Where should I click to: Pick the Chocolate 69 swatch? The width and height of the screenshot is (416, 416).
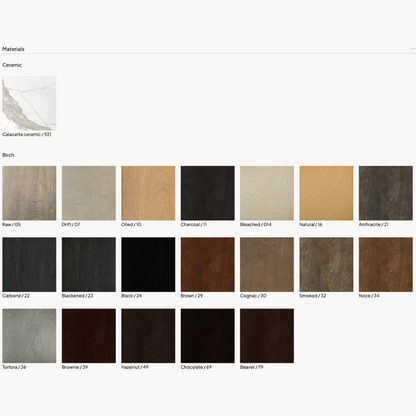[x=208, y=336]
